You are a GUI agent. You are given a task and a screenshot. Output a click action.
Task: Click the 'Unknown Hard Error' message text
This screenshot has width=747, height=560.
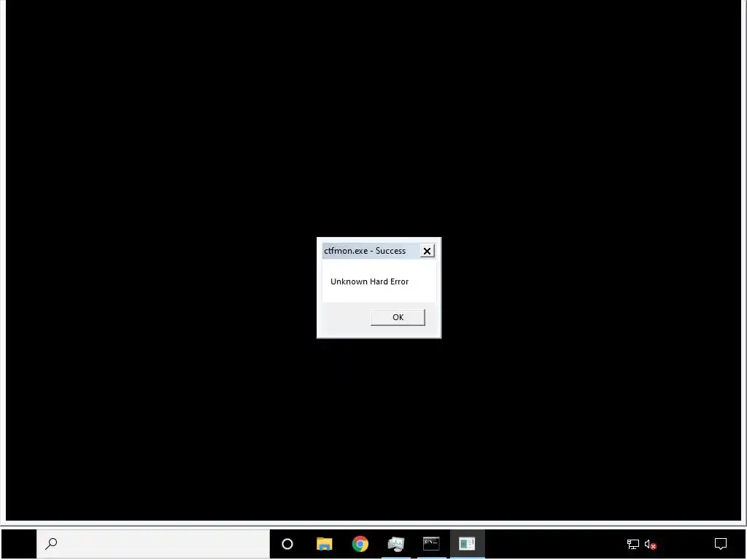click(x=369, y=281)
